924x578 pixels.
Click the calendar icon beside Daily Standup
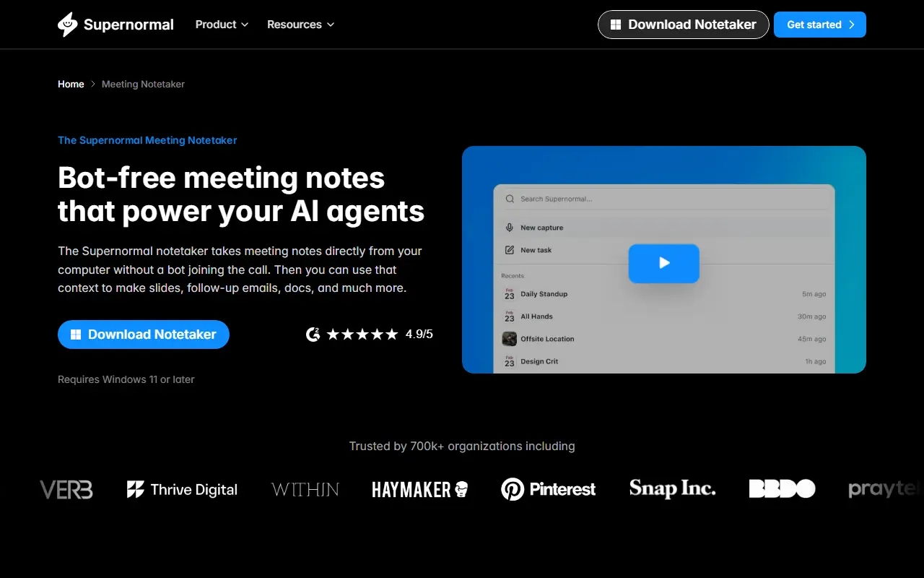[510, 294]
